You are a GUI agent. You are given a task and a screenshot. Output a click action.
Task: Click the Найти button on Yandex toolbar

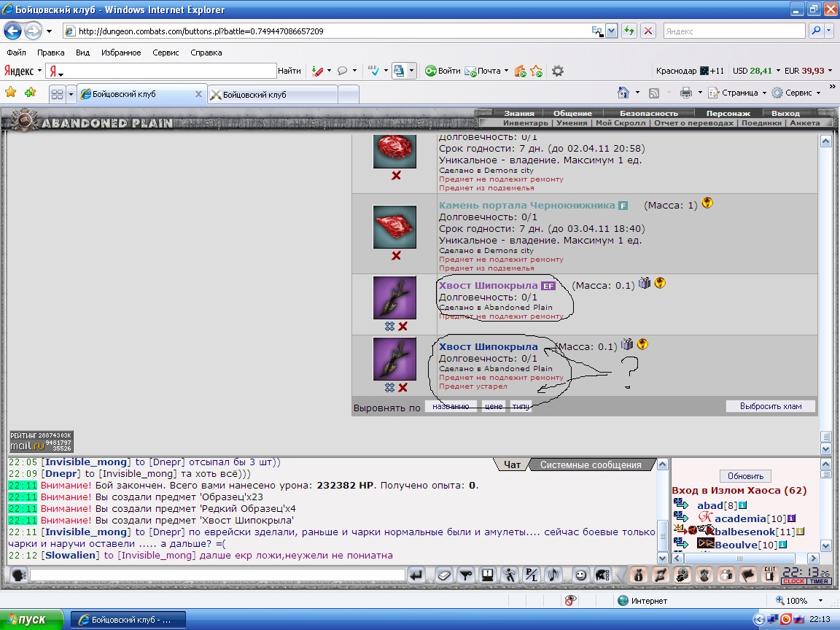tap(289, 71)
